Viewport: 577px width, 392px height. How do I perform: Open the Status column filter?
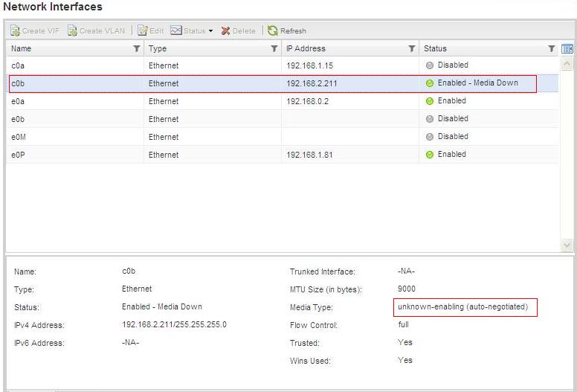coord(552,49)
